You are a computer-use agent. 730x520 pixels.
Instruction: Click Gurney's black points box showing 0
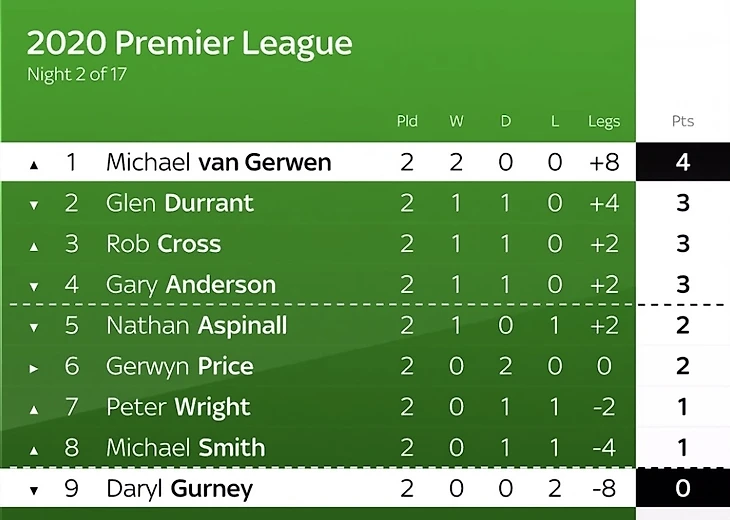point(683,489)
